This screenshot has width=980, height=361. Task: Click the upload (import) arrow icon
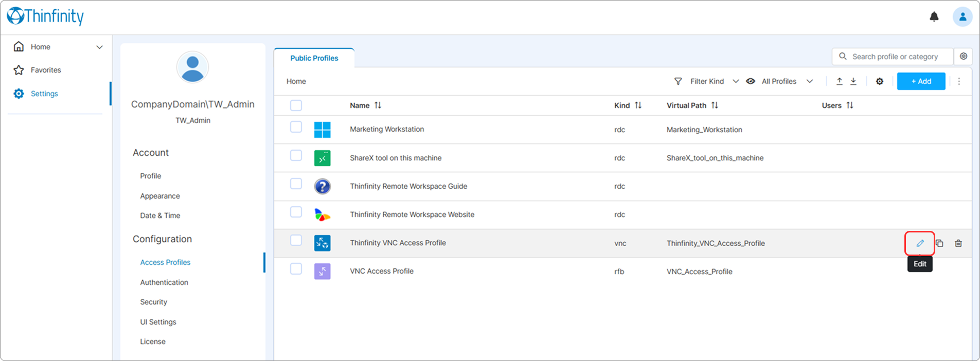coord(840,81)
